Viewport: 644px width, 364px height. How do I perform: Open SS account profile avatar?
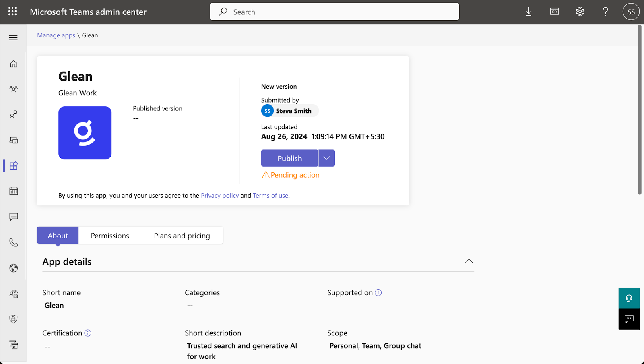631,12
